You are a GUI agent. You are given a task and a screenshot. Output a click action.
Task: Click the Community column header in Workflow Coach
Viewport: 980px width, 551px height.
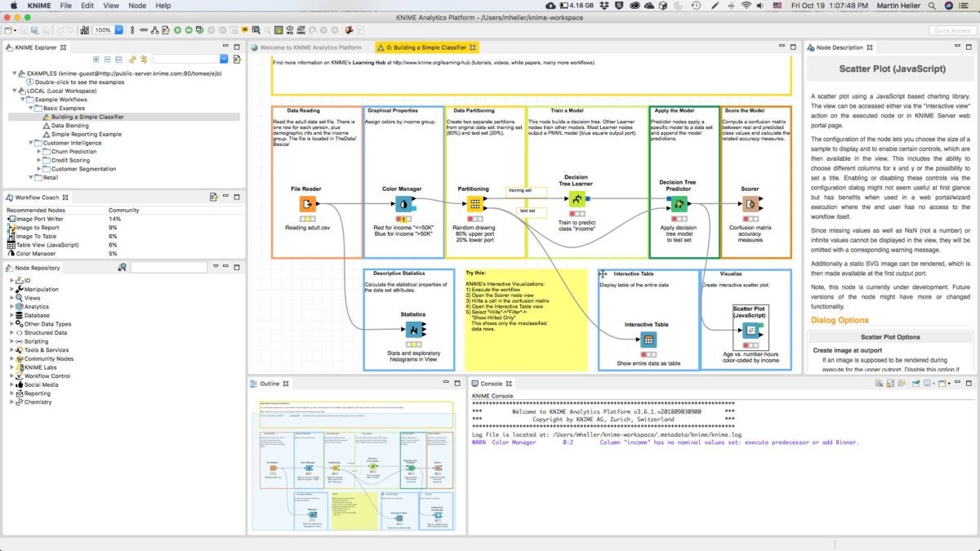pyautogui.click(x=124, y=210)
